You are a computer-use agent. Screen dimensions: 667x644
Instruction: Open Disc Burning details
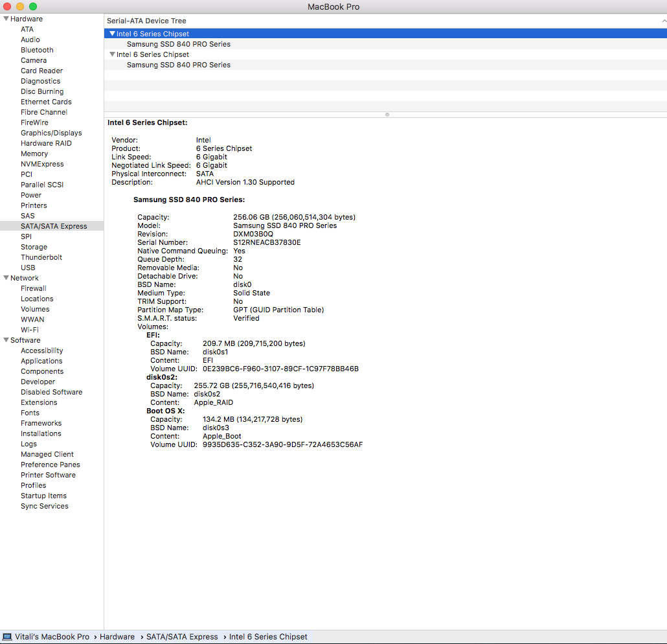42,91
